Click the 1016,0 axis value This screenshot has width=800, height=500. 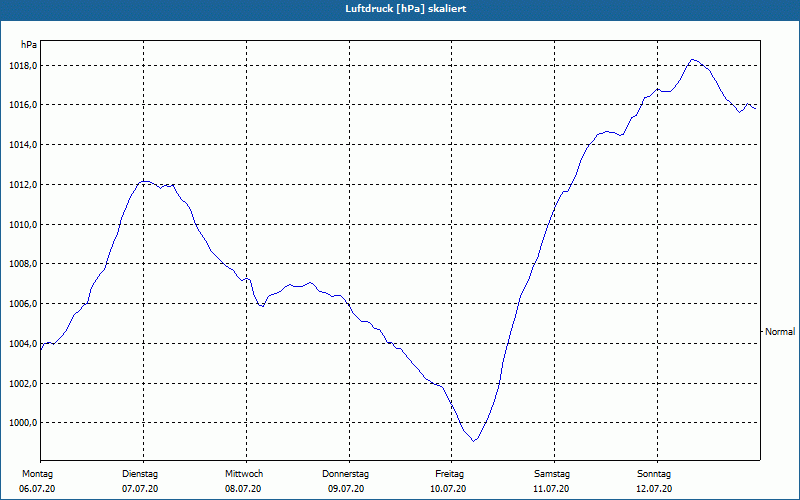22,105
